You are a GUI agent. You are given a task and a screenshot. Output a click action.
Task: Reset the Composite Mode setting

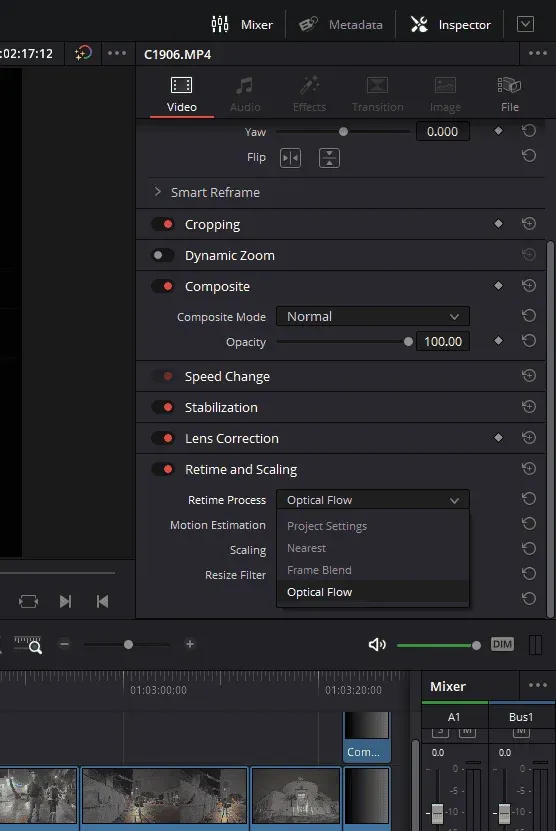click(x=529, y=316)
